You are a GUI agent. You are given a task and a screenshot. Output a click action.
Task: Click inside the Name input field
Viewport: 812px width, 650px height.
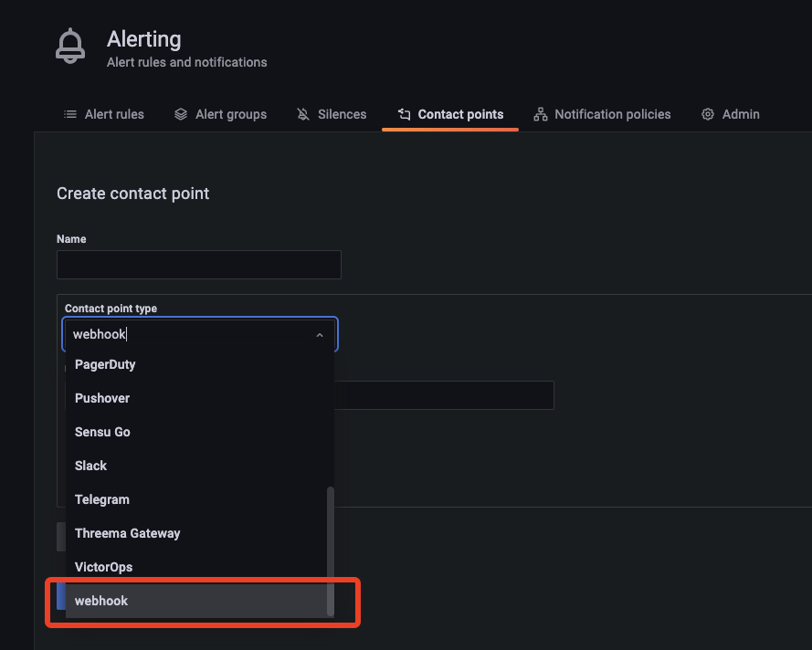click(x=198, y=265)
